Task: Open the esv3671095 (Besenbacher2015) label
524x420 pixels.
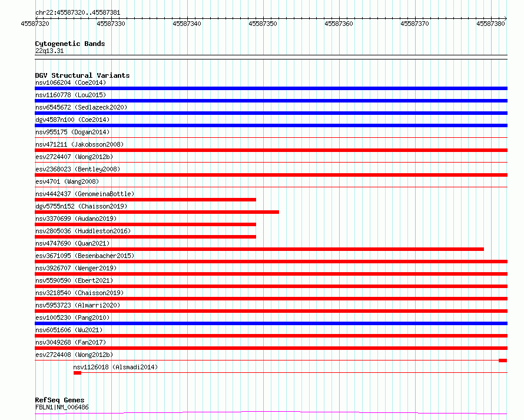Action: (x=85, y=256)
